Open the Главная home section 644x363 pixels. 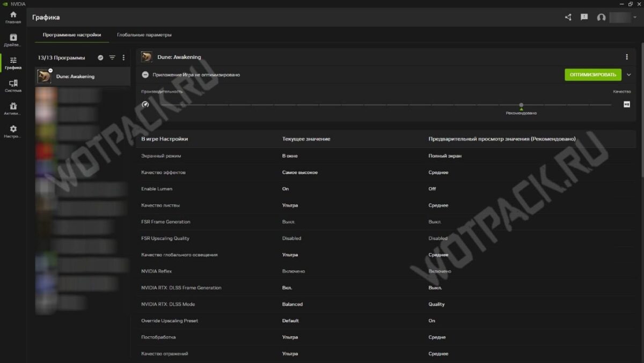(13, 17)
